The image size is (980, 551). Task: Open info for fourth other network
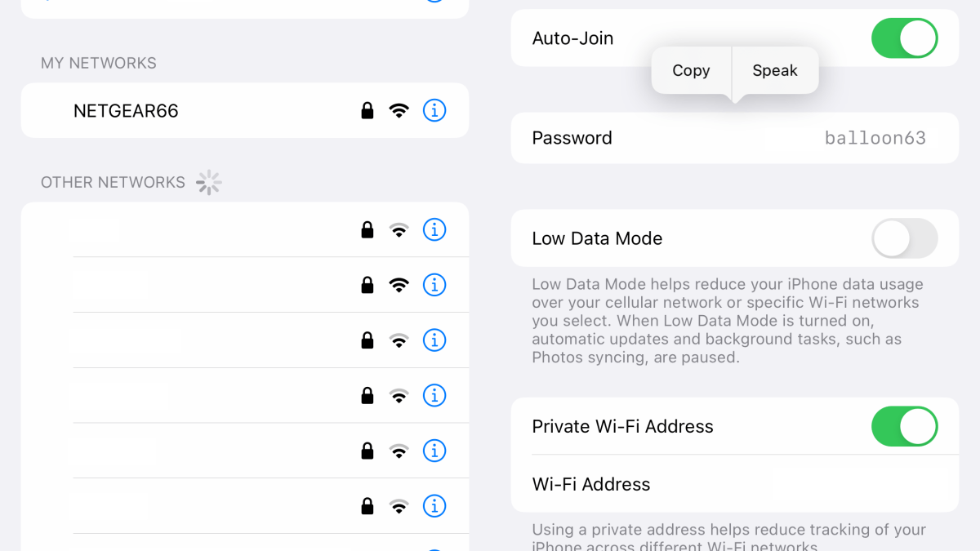click(434, 396)
